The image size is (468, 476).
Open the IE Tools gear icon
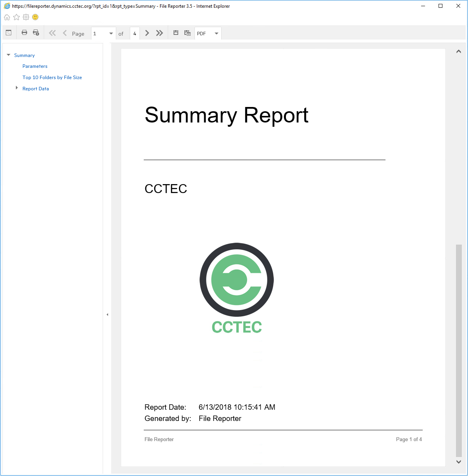(26, 17)
